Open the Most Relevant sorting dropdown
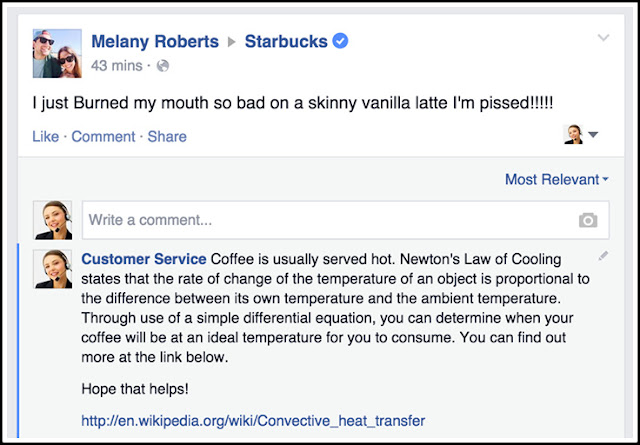 click(556, 179)
